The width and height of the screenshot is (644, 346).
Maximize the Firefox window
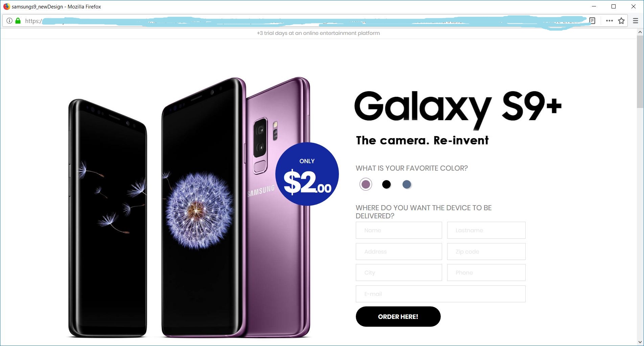(x=614, y=6)
